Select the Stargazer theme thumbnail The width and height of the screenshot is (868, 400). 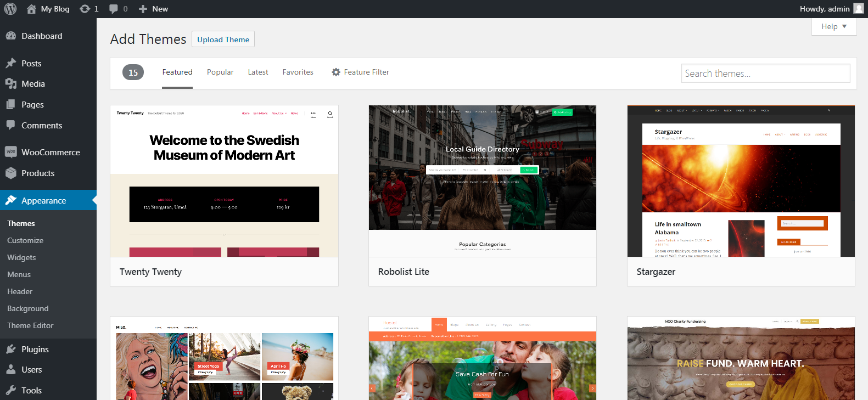[x=741, y=181]
